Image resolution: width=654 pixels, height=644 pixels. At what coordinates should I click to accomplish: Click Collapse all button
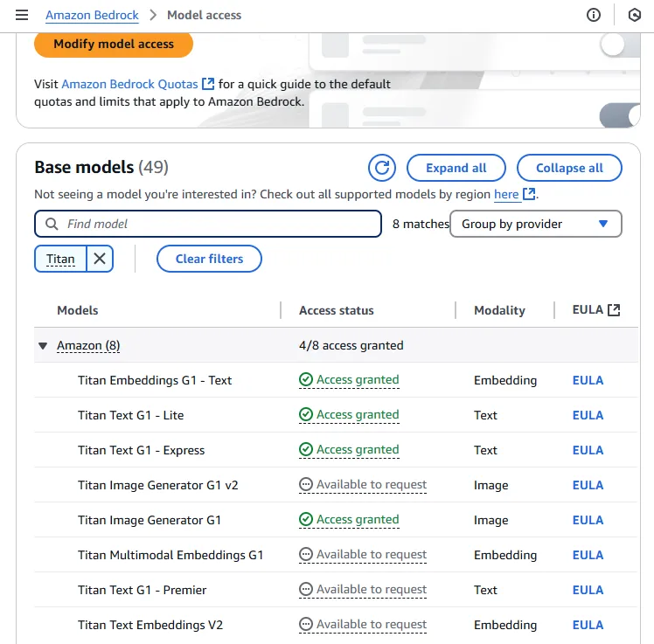(569, 168)
